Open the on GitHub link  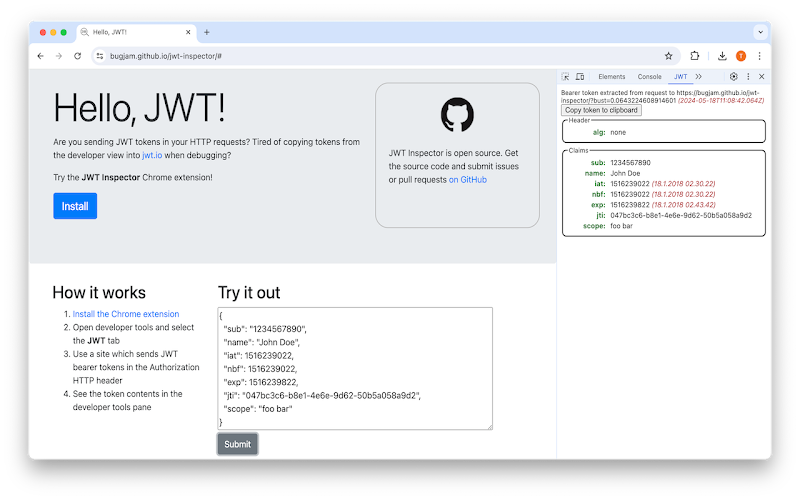(x=468, y=180)
